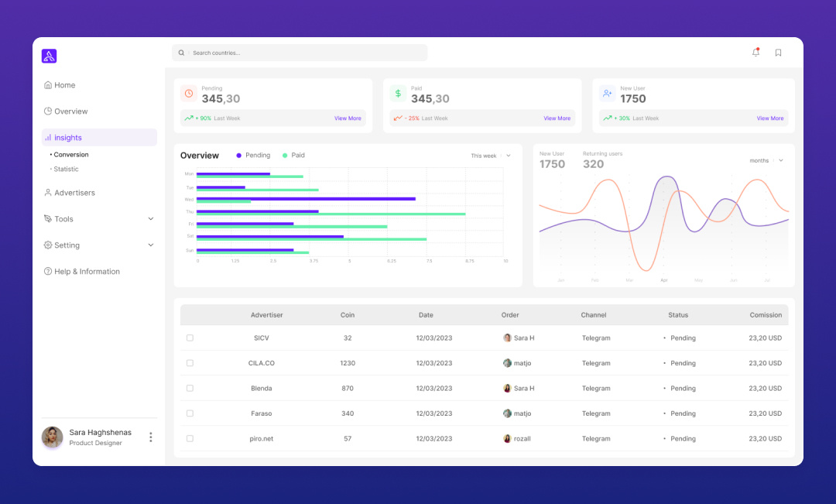
Task: Click the search countries input field
Action: (x=300, y=52)
